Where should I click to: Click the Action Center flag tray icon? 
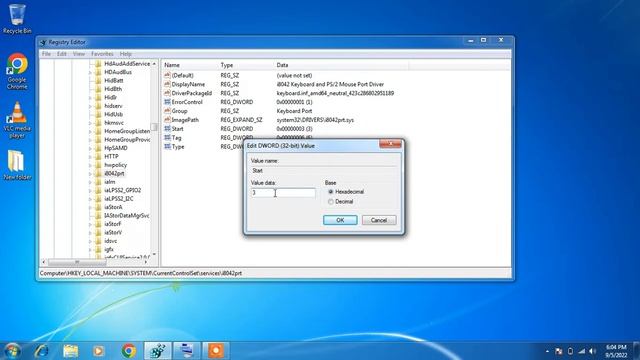click(559, 351)
